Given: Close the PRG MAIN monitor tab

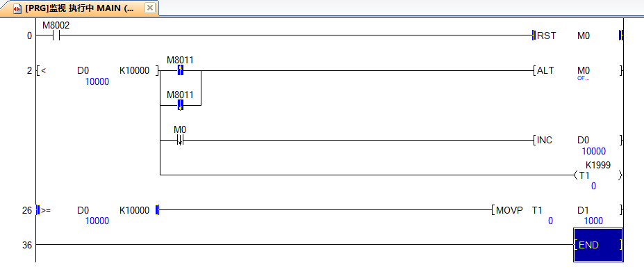Looking at the screenshot, I should point(150,8).
